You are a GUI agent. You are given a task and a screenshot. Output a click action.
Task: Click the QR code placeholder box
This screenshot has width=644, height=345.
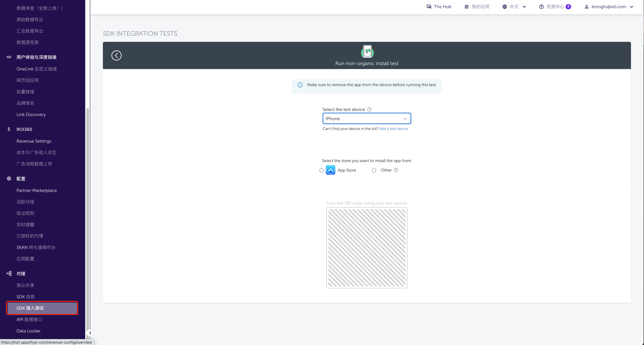tap(367, 248)
